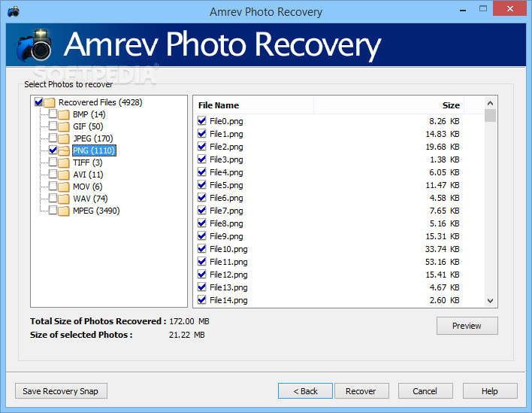This screenshot has width=532, height=413.
Task: Click the WAV folder icon
Action: [x=63, y=199]
